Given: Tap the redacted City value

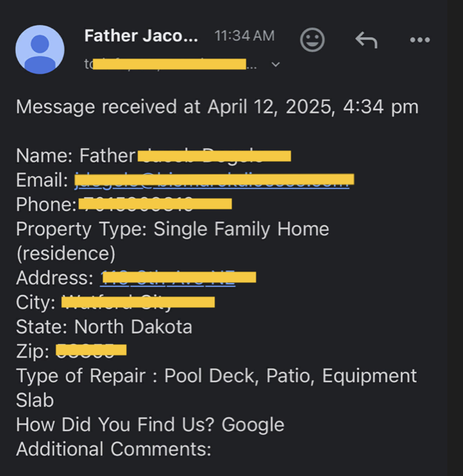Looking at the screenshot, I should pyautogui.click(x=138, y=302).
